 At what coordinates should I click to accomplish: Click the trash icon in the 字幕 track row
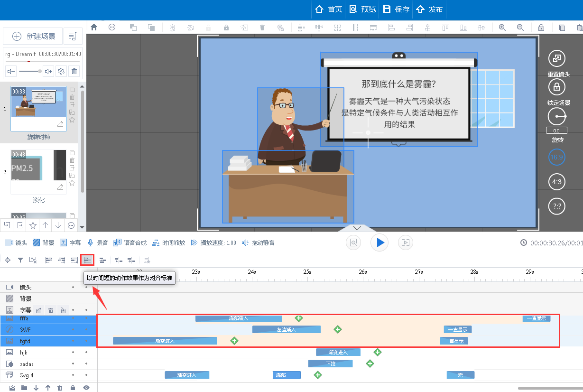click(x=51, y=310)
